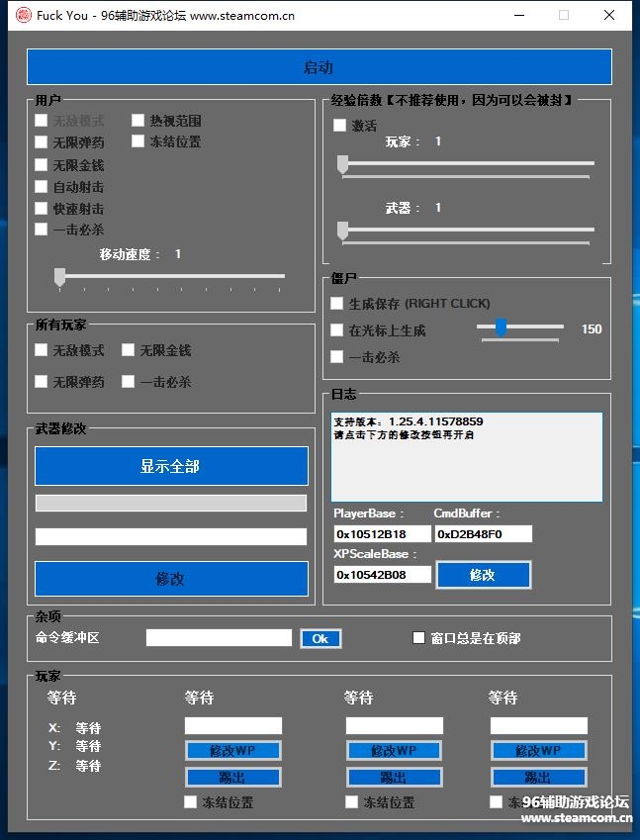Click the large 修改 button in 武器修改
This screenshot has height=840, width=640.
171,579
